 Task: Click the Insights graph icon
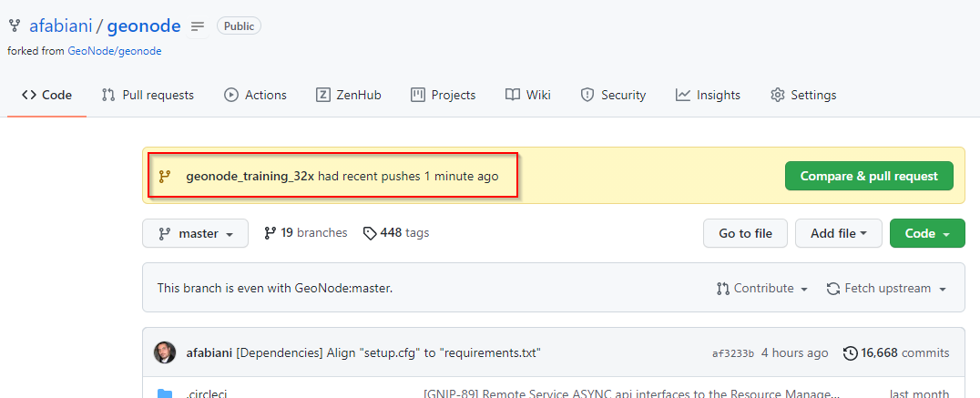(682, 95)
